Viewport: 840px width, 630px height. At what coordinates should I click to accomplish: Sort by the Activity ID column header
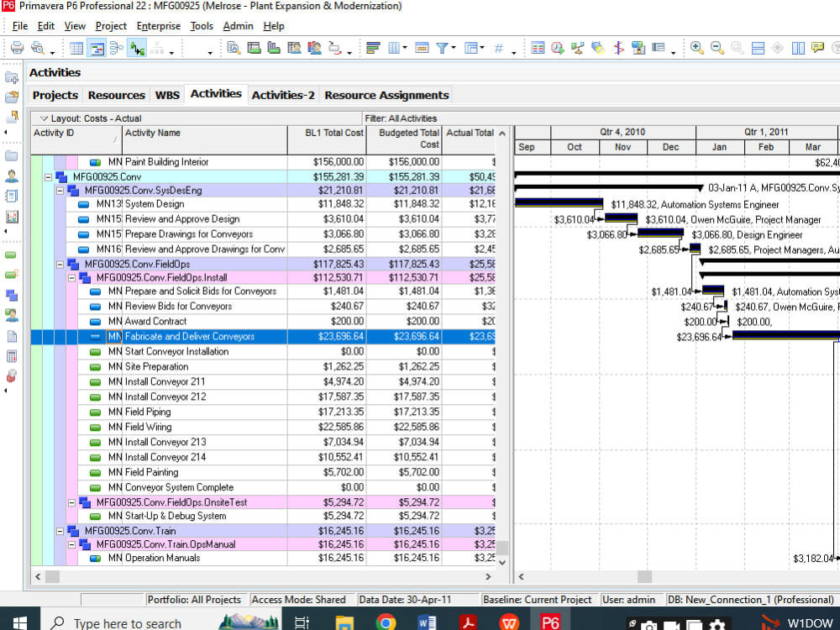(x=76, y=139)
